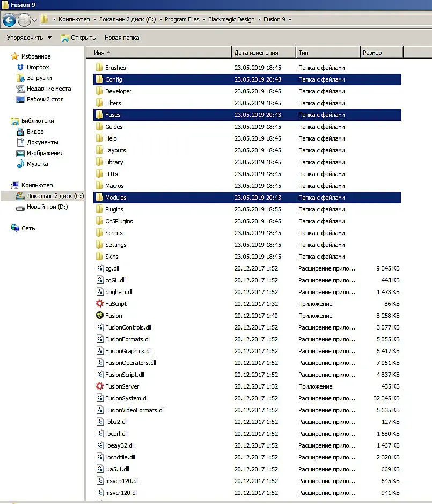
Task: Open the Упорядочить menu
Action: [x=29, y=38]
